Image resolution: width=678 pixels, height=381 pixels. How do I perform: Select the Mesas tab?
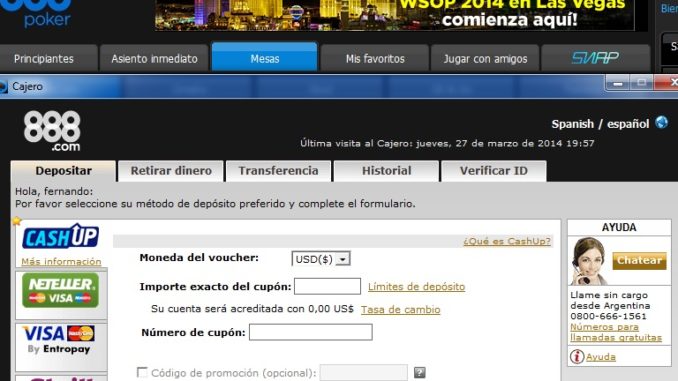(x=265, y=57)
